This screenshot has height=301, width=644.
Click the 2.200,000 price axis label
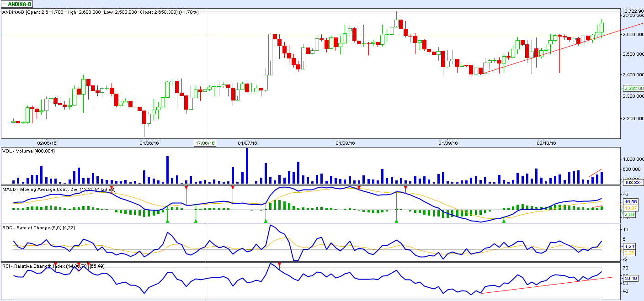tap(633, 119)
